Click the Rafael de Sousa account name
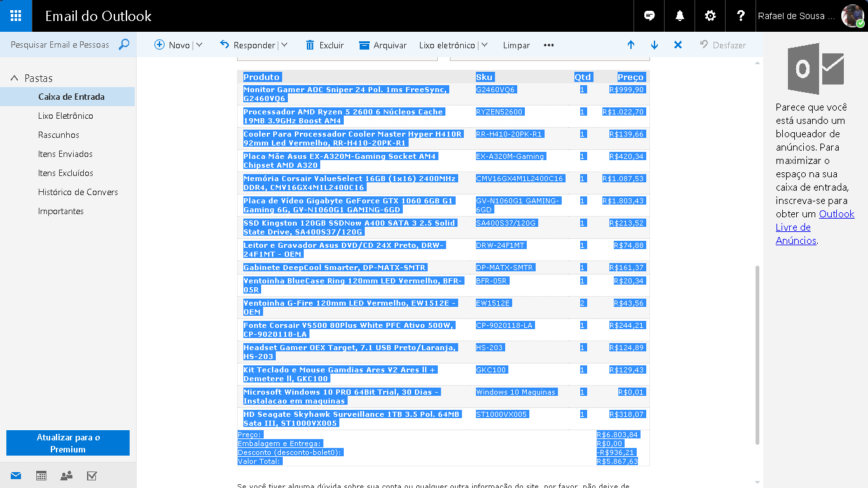This screenshot has width=868, height=488. click(x=796, y=16)
